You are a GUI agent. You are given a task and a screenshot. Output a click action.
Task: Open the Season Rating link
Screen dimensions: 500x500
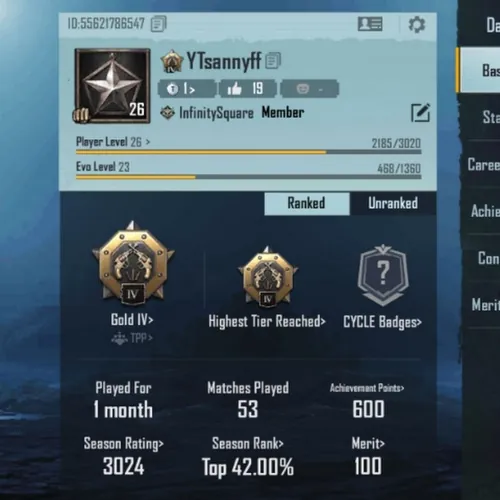pyautogui.click(x=124, y=444)
